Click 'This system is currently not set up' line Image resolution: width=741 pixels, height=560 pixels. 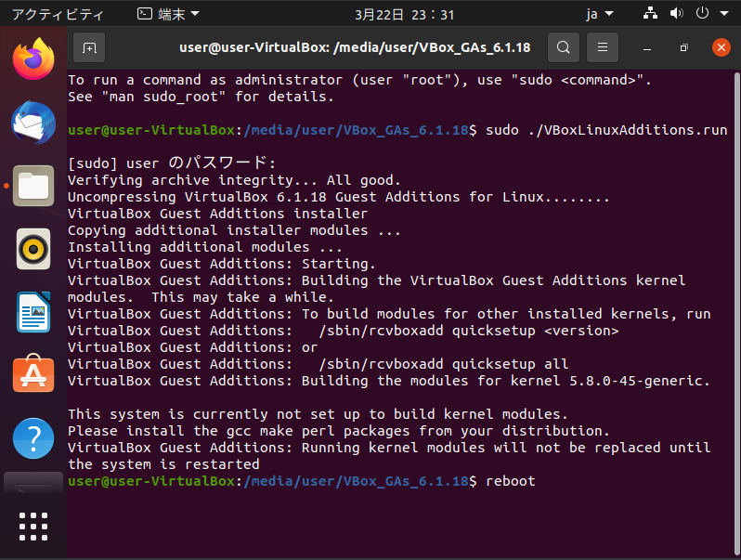coord(317,414)
